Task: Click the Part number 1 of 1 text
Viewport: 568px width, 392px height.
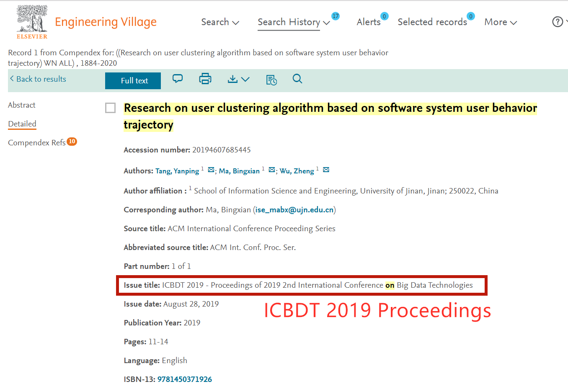Action: pos(181,266)
